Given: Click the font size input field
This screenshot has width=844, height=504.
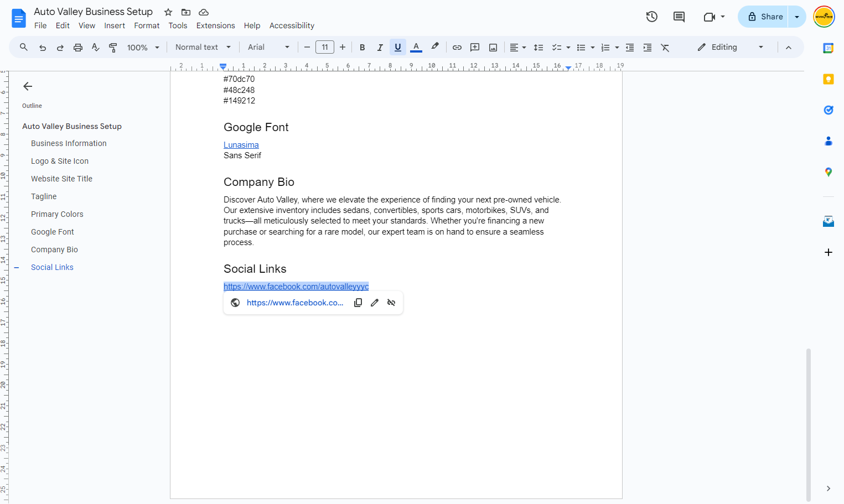Looking at the screenshot, I should (325, 48).
